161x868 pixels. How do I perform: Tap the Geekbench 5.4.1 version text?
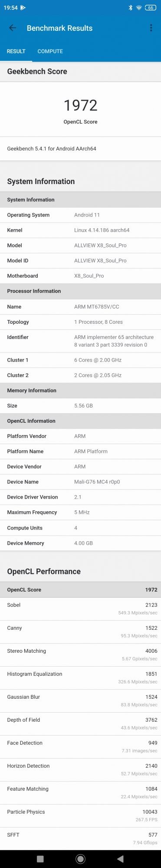click(52, 148)
